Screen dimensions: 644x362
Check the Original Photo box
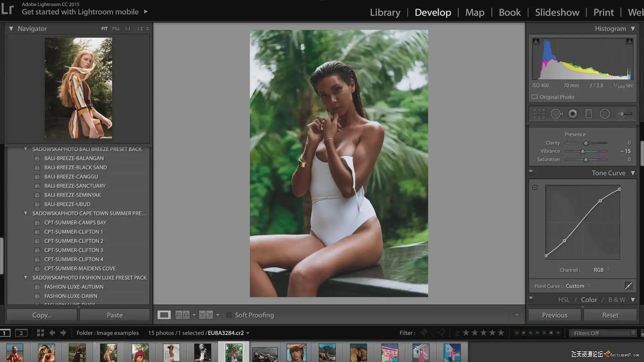point(535,97)
